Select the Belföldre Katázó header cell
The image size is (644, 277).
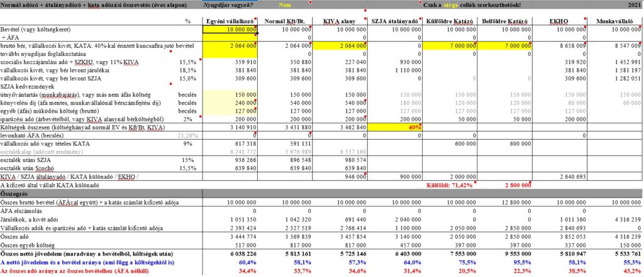(504, 21)
